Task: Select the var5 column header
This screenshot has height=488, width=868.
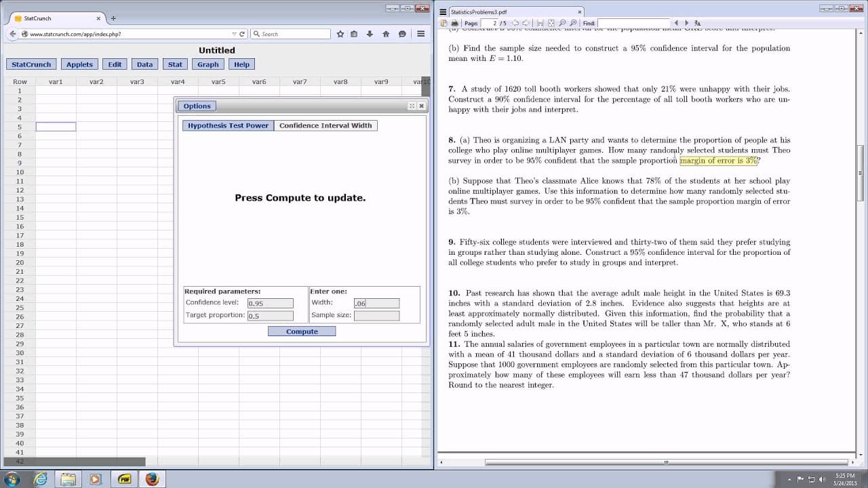Action: 218,82
